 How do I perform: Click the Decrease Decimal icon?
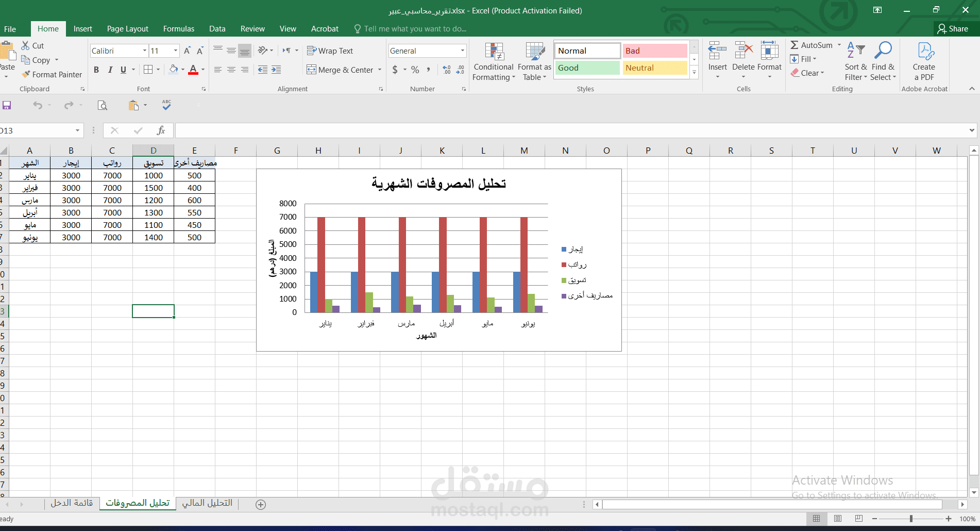460,70
